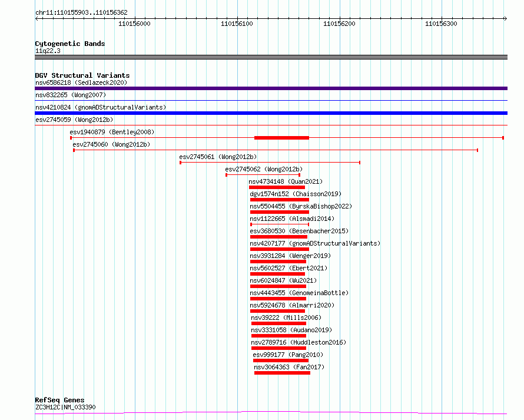524x420 pixels.
Task: Select dgv1574n152 (Chaisson2019) variant
Action: click(x=296, y=194)
